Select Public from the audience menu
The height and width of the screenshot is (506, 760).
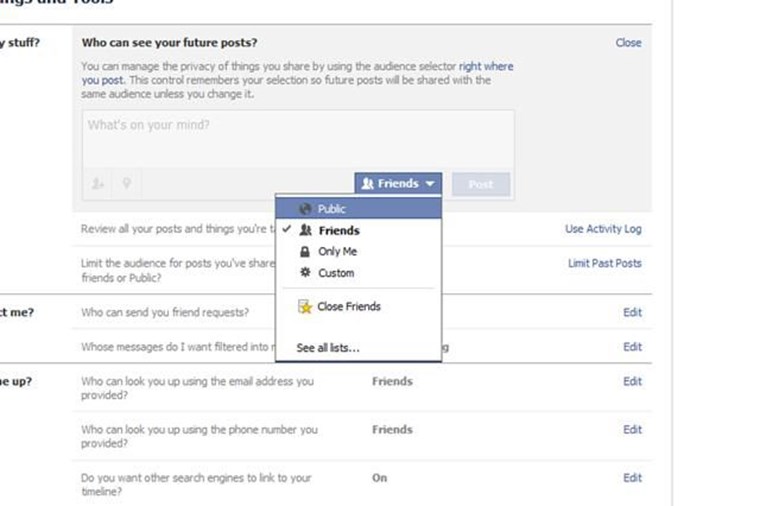(332, 209)
